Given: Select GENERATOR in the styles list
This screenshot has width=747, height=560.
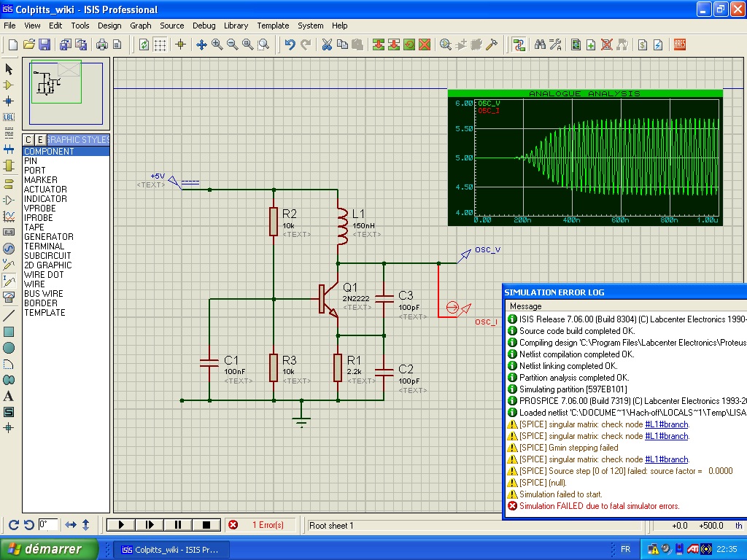Looking at the screenshot, I should (x=49, y=237).
